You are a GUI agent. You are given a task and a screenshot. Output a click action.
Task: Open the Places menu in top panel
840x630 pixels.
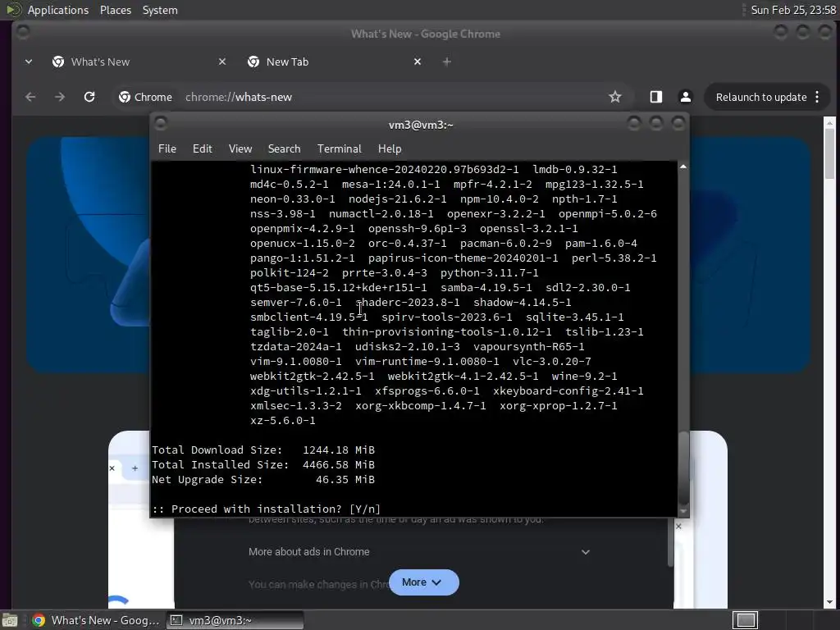click(x=115, y=10)
